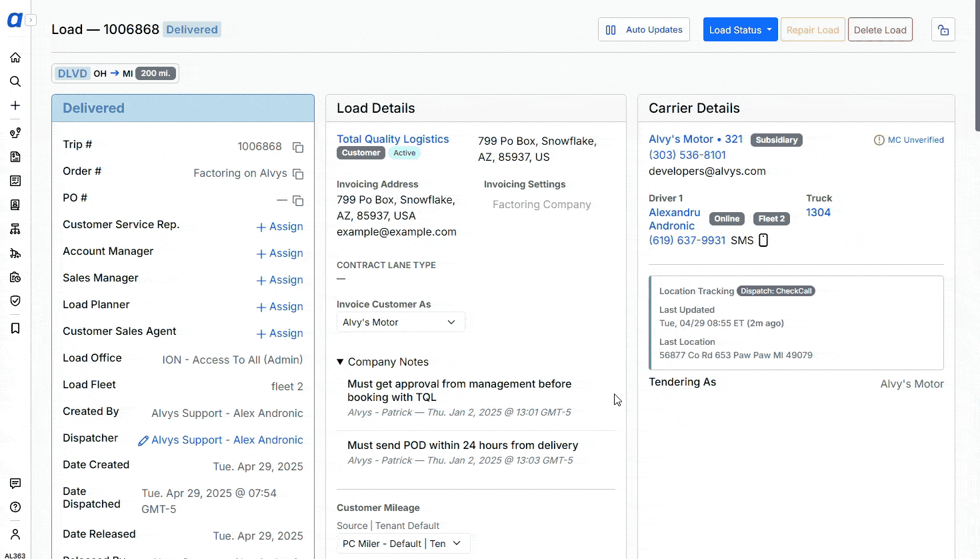Open the route map pin icon
980x559 pixels.
point(15,133)
